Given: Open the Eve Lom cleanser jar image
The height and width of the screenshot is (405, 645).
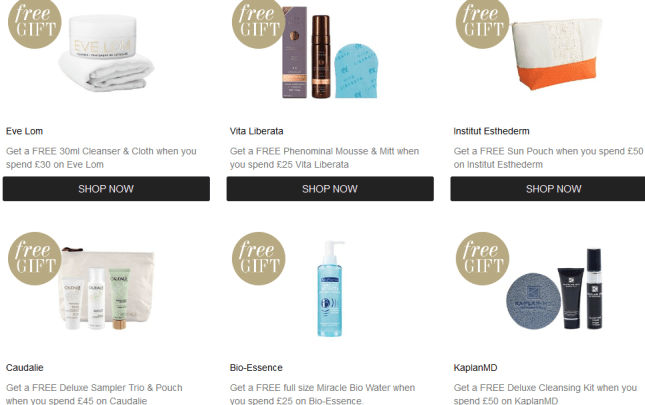Looking at the screenshot, I should click(x=107, y=53).
